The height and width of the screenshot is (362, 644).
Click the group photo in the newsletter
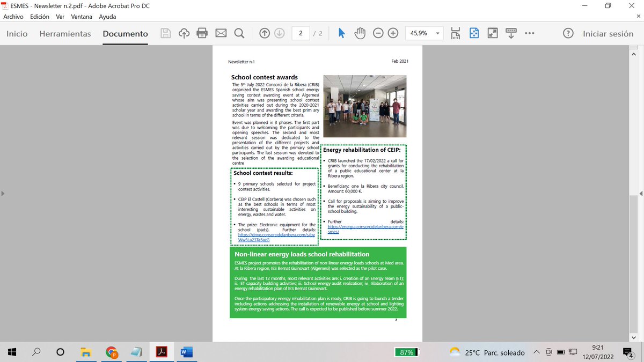coord(364,105)
